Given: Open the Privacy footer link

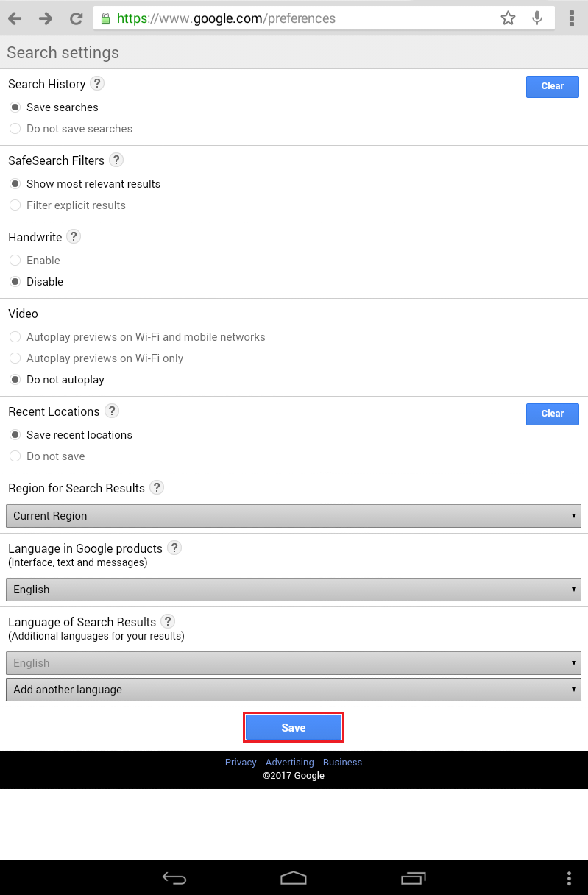Looking at the screenshot, I should [241, 763].
